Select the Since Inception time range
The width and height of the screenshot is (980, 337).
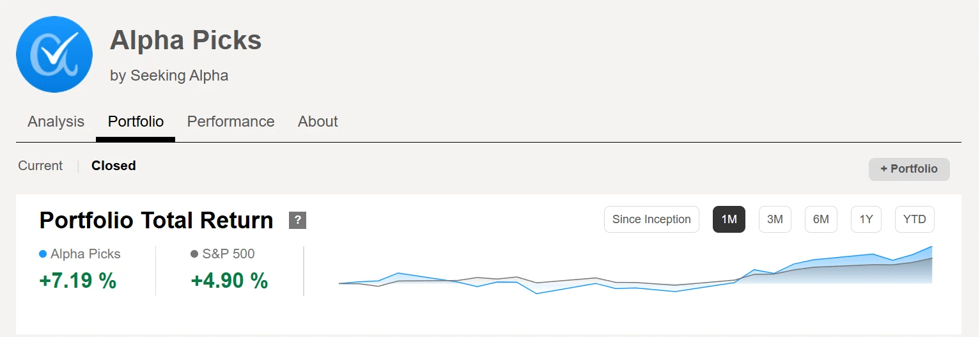pyautogui.click(x=651, y=219)
